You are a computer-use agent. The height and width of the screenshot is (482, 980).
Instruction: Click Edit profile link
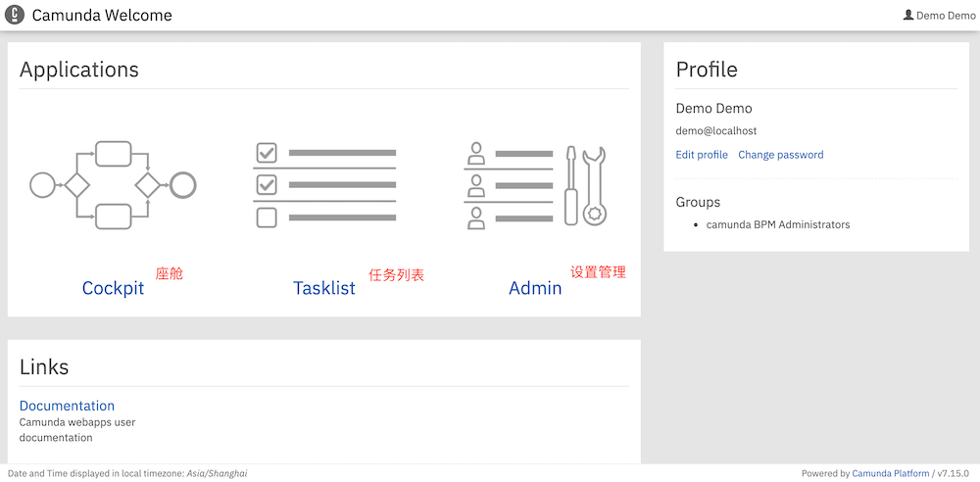[x=702, y=155]
